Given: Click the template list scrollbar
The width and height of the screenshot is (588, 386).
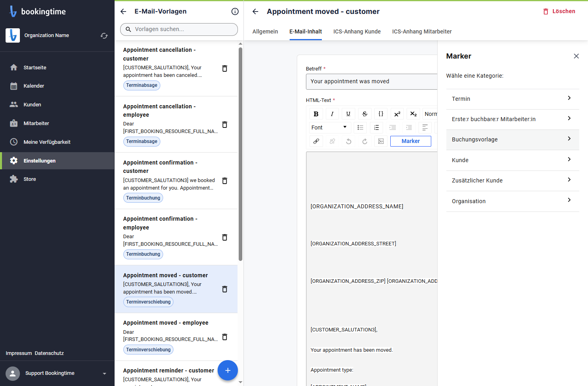Looking at the screenshot, I should pos(240,154).
